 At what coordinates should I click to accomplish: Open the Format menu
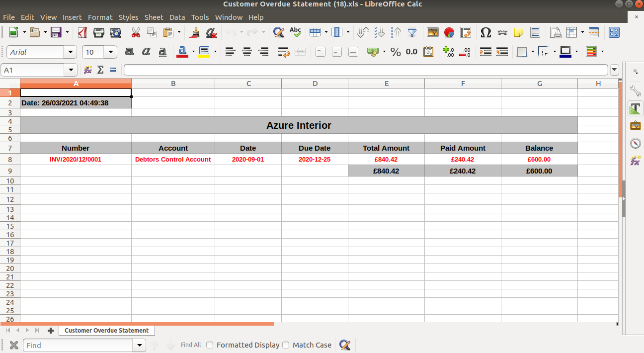click(x=100, y=17)
